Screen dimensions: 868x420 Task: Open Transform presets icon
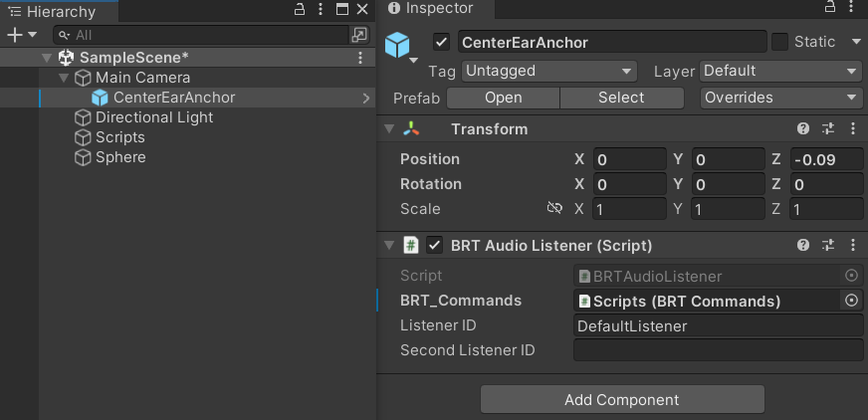(828, 129)
